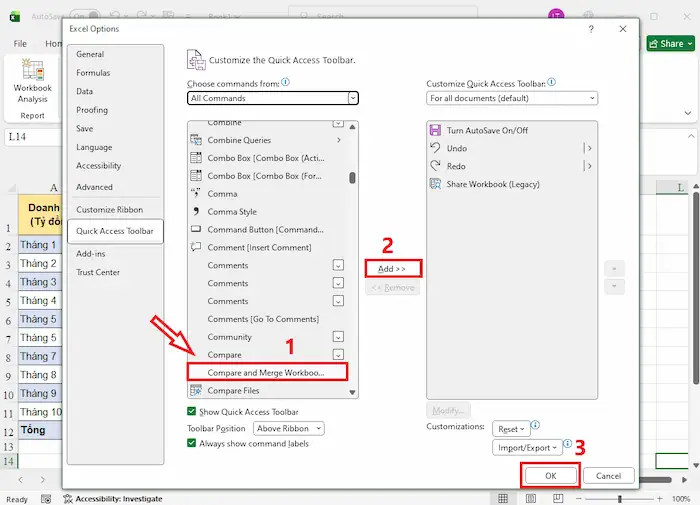Screen dimensions: 700x505
Task: Click the command list scrollbar thumb
Action: (x=352, y=178)
